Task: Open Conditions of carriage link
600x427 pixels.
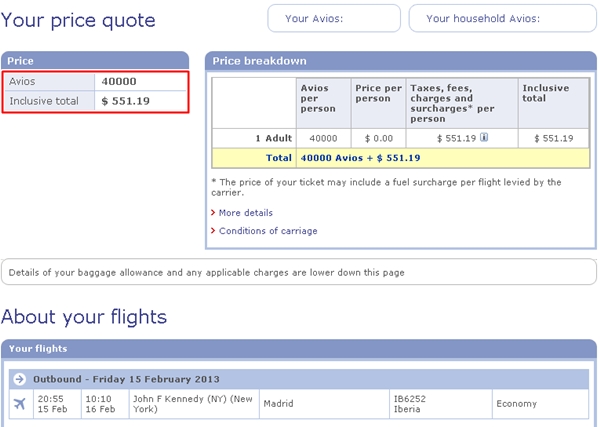Action: [x=268, y=231]
